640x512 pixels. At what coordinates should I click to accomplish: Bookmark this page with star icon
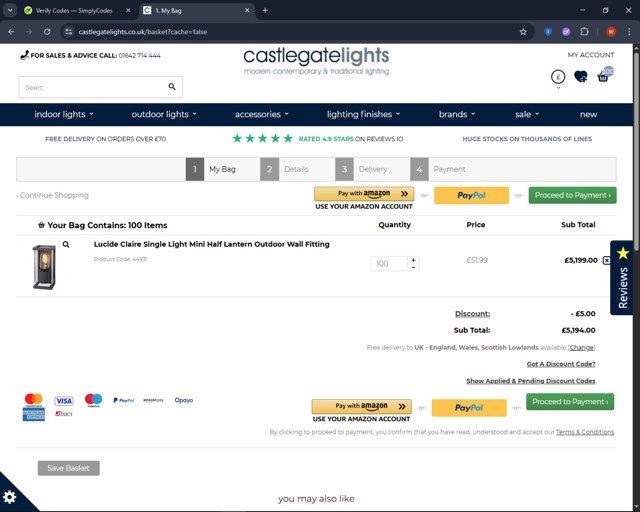click(523, 32)
